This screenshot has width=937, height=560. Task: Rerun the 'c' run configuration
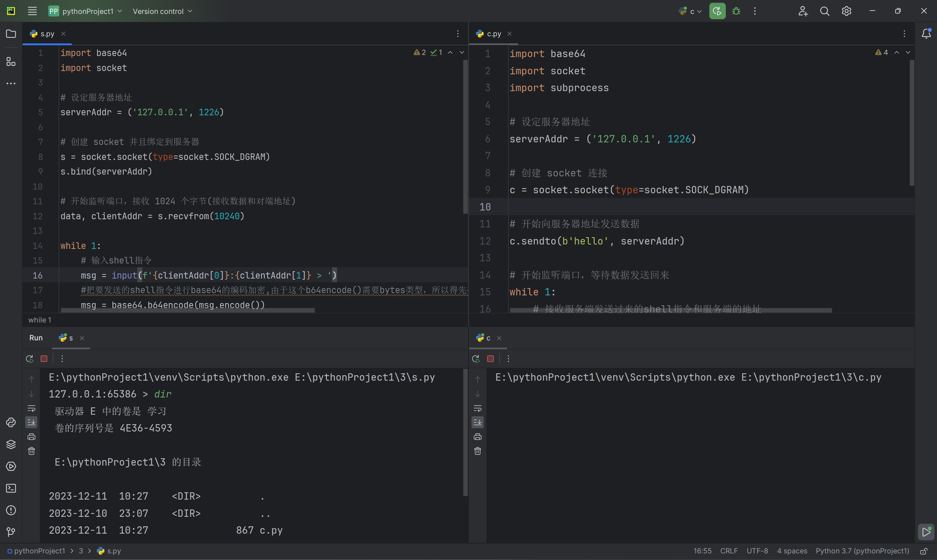475,358
